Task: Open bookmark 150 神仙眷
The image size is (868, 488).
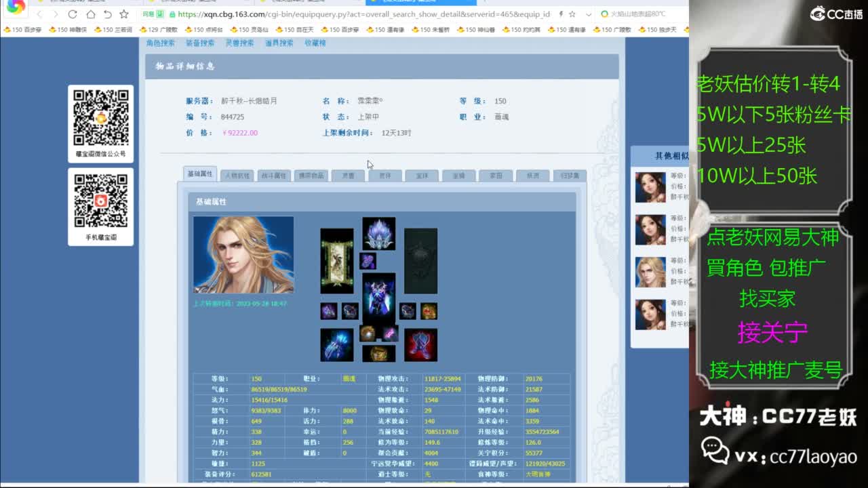Action: click(x=476, y=30)
